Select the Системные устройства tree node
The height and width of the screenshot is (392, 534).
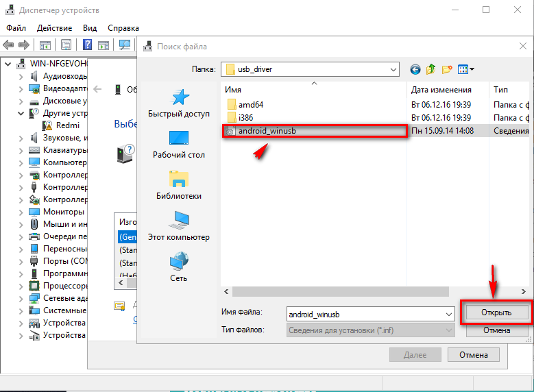pyautogui.click(x=64, y=310)
